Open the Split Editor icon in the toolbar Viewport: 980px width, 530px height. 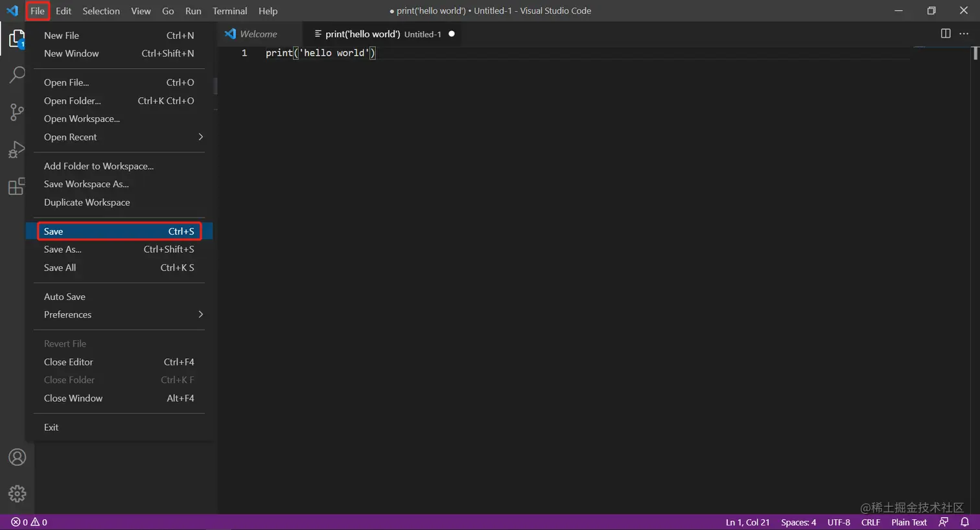[x=945, y=34]
